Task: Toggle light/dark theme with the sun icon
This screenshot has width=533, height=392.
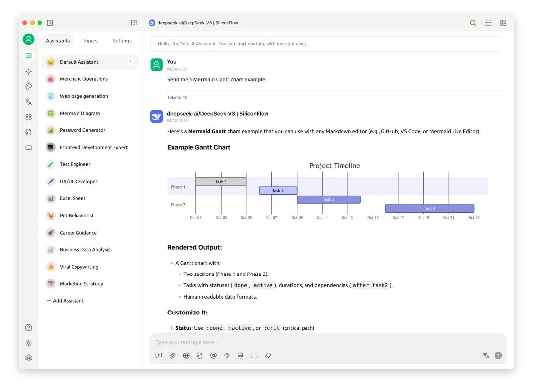Action: (28, 343)
